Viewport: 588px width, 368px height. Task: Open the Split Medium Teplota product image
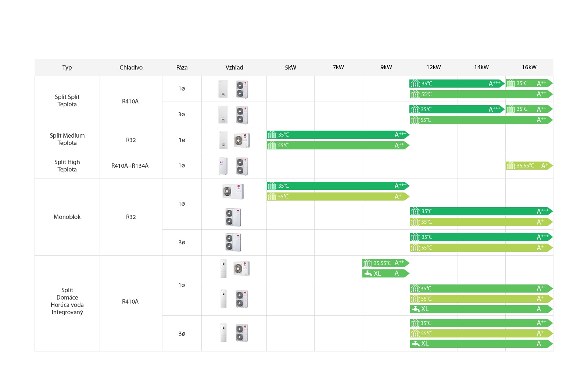[234, 140]
